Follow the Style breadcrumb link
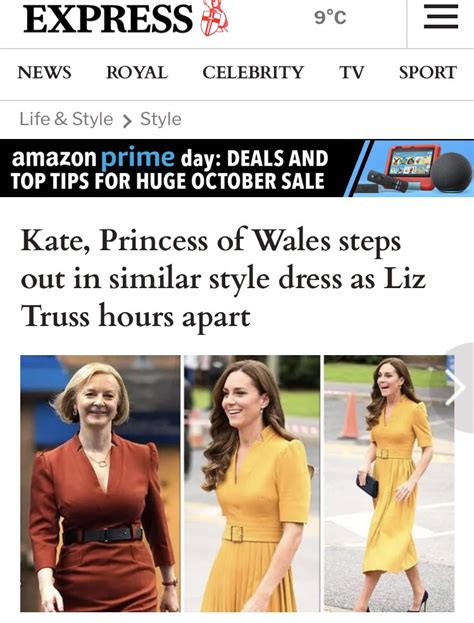474x623 pixels. (161, 119)
